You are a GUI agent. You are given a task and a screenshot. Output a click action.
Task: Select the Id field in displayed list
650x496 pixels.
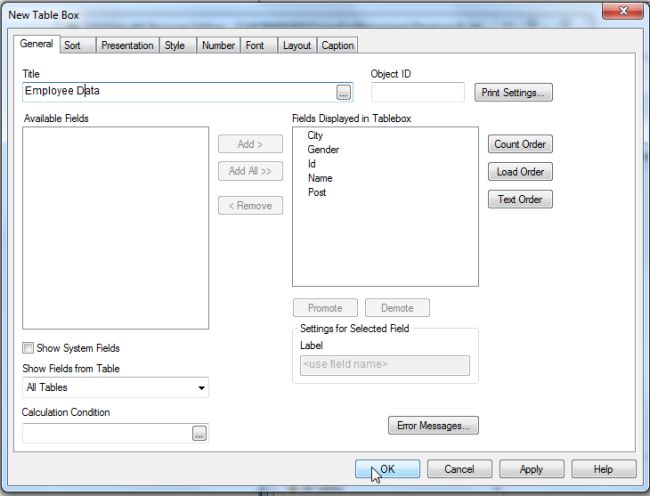[x=312, y=164]
